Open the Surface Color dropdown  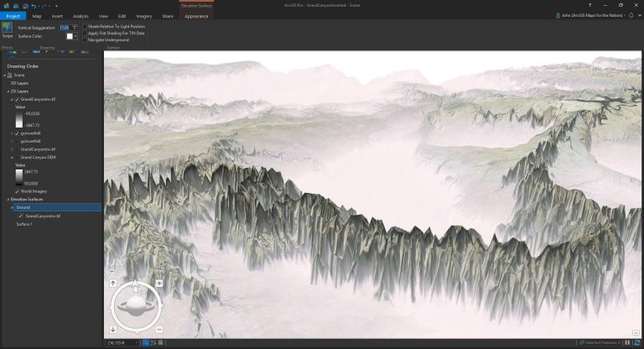coord(75,36)
